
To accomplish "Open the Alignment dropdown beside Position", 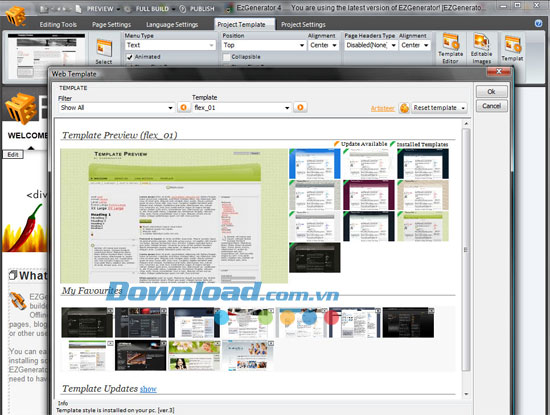I will 323,45.
